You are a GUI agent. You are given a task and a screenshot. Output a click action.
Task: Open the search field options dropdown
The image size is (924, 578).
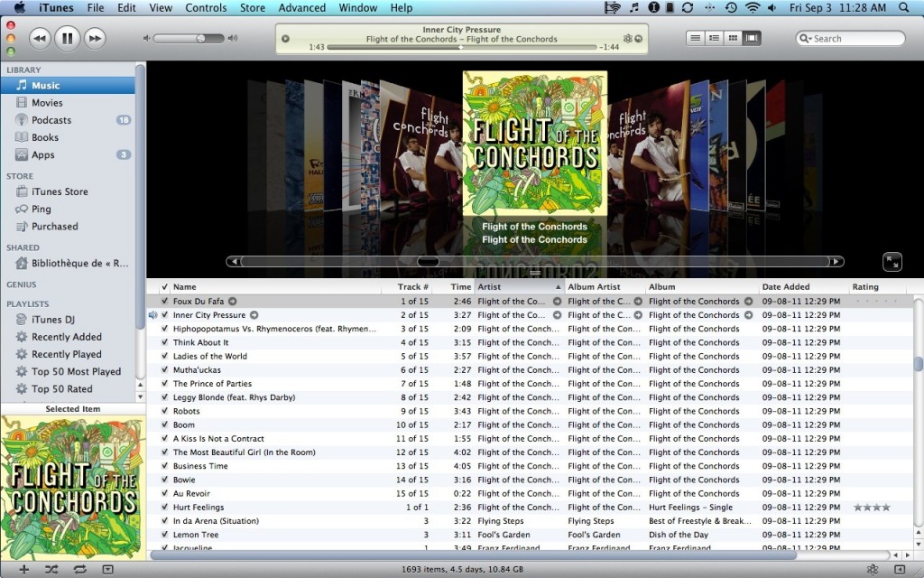pos(806,38)
